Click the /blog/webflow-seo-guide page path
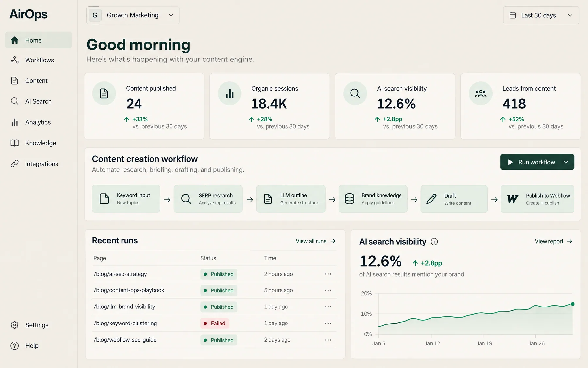 tap(125, 340)
